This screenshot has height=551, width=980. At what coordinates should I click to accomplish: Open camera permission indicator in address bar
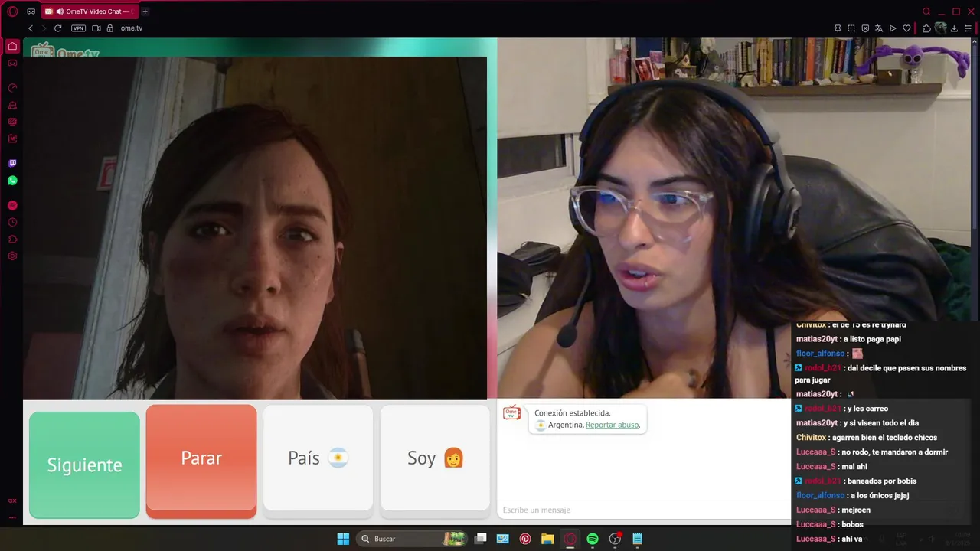96,28
